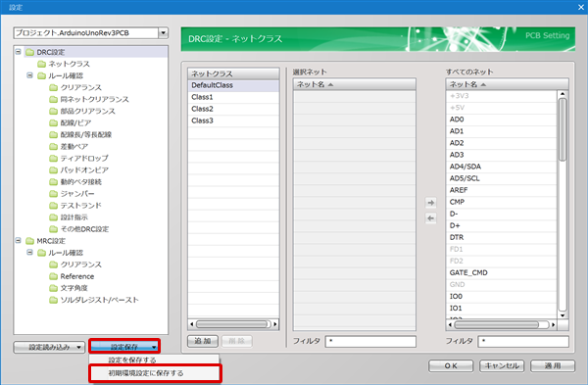This screenshot has height=385, width=588.
Task: Open ソルダレジスト/ペースト tree item
Action: tap(99, 300)
